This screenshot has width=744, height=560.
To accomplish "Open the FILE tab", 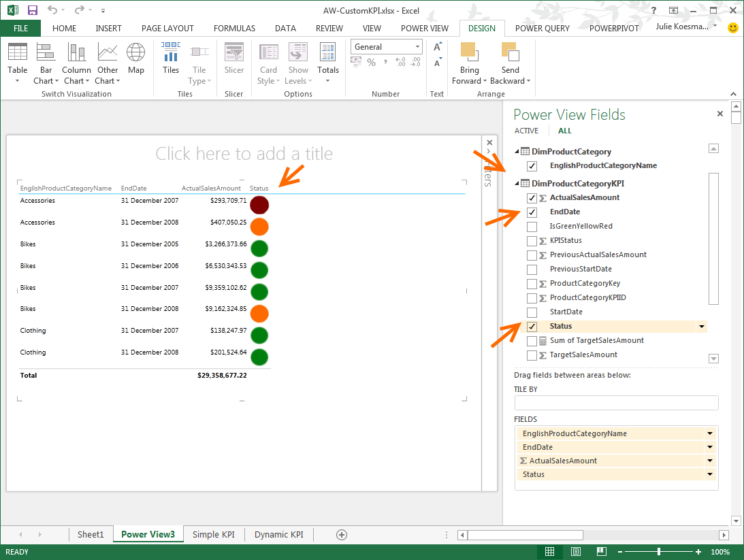I will pos(20,29).
